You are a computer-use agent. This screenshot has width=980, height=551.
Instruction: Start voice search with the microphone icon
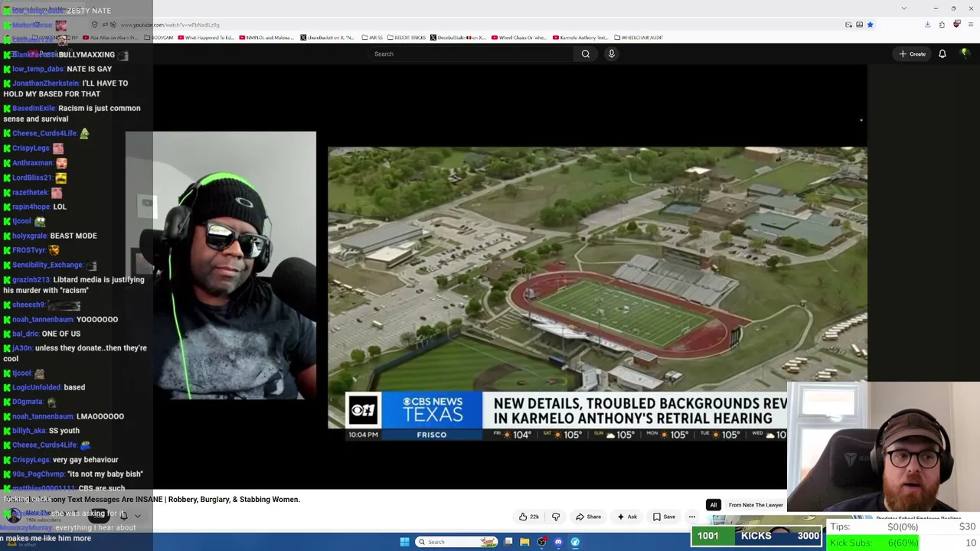click(611, 54)
